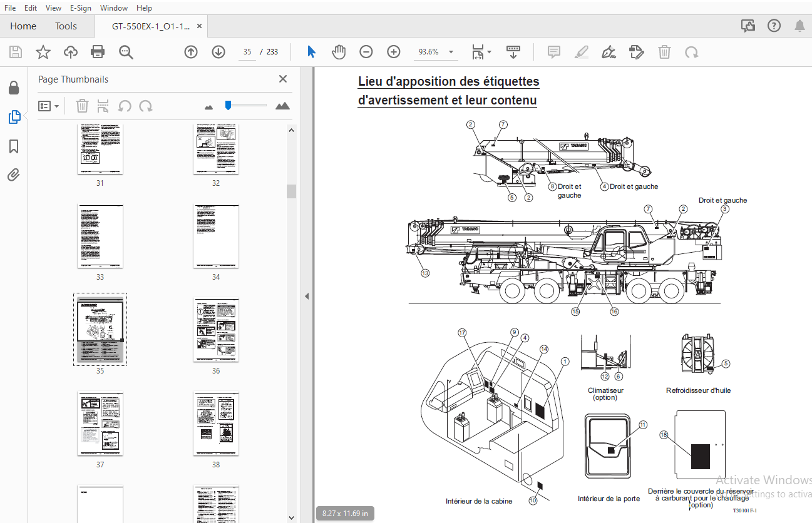Click the page number input field
Screen dimensions: 812x523
point(247,52)
